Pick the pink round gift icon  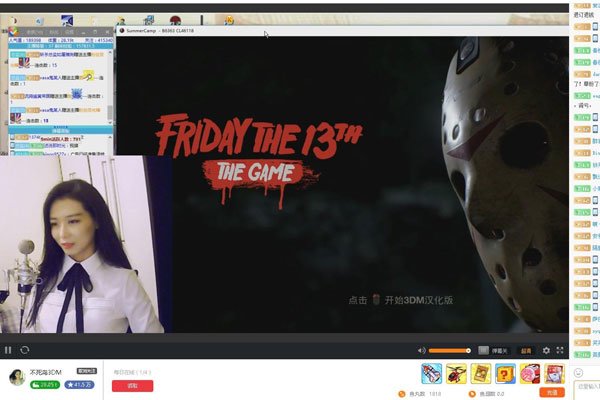(530, 374)
